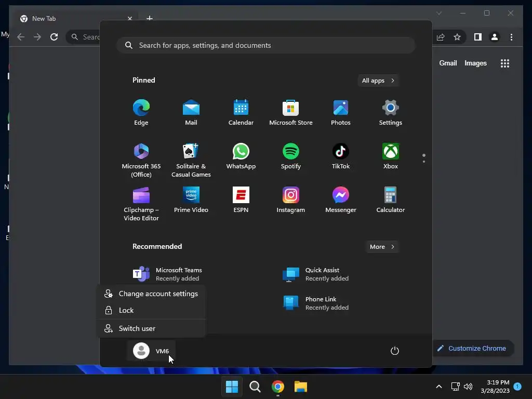
Task: Choose Lock from the user menu
Action: point(151,311)
